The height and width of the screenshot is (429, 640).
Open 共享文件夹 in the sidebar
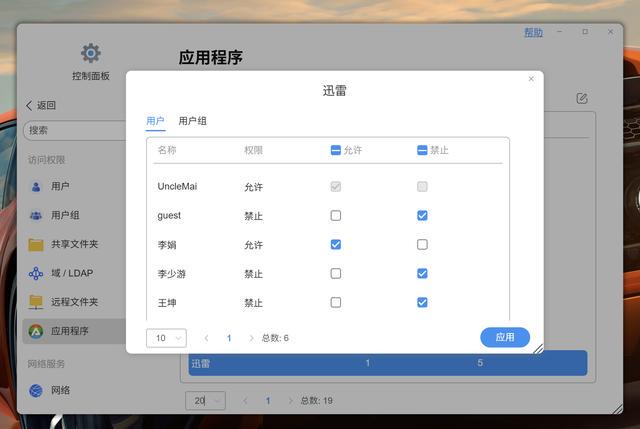tap(74, 244)
